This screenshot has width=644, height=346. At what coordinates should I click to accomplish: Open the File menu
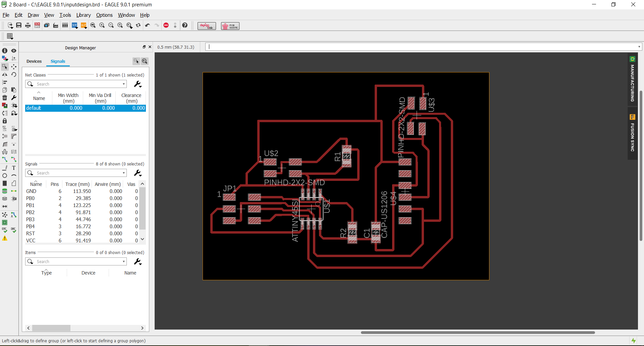coord(6,15)
